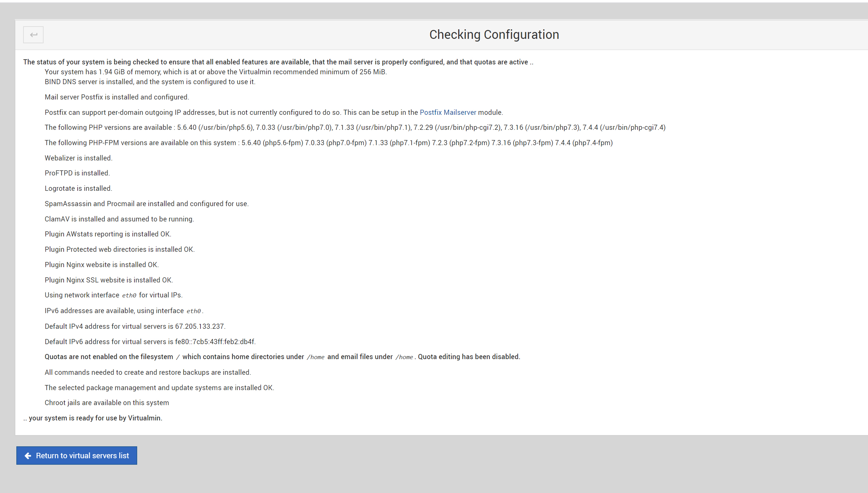Click SpamAssassin and Procmail status line
868x493 pixels.
click(147, 204)
